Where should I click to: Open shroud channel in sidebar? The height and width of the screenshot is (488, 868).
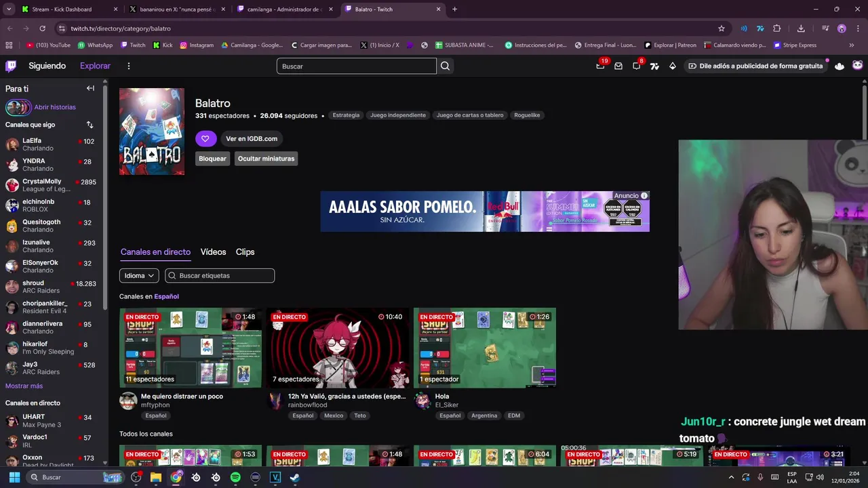[x=52, y=287]
